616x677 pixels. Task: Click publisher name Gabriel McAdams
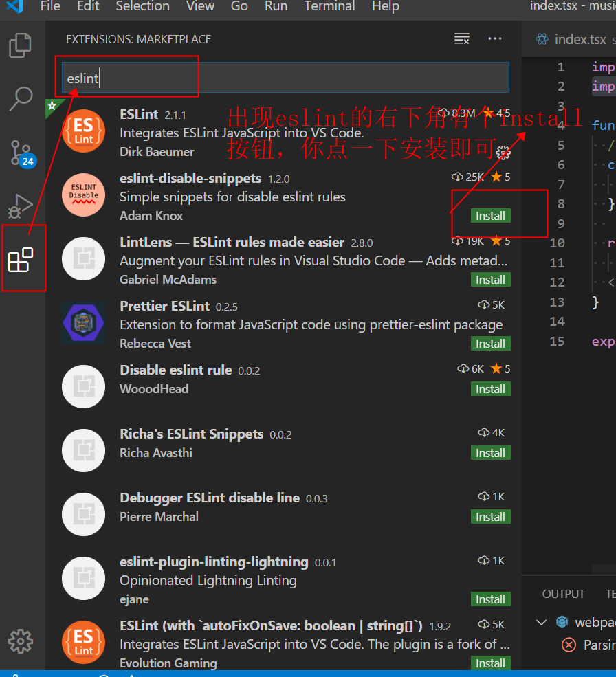point(168,280)
